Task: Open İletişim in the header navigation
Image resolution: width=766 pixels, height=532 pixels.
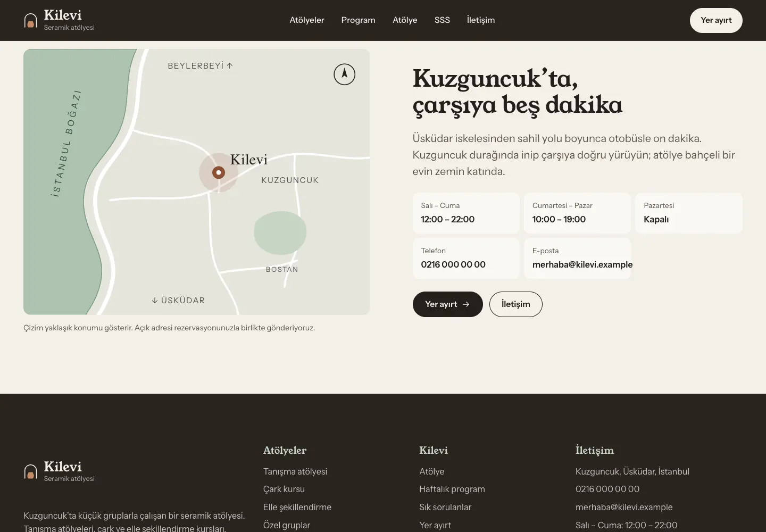Action: [x=481, y=20]
